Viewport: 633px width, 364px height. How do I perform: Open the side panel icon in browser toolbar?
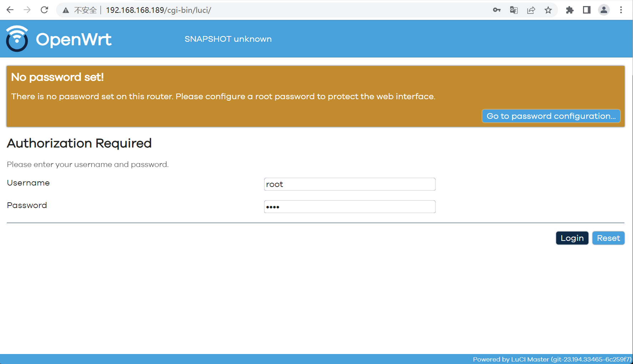tap(586, 10)
